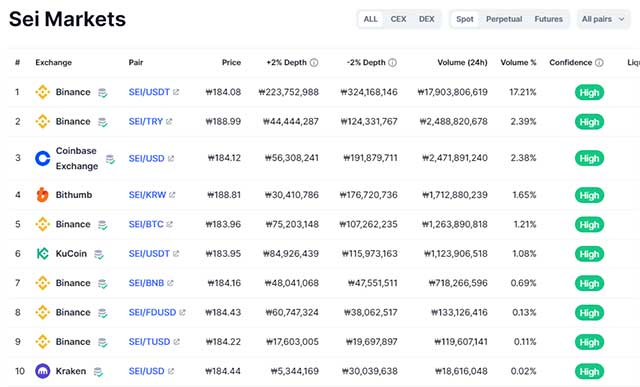Viewport: 640px width, 387px height.
Task: Open the Kraken SEI/USD pair link
Action: 147,371
